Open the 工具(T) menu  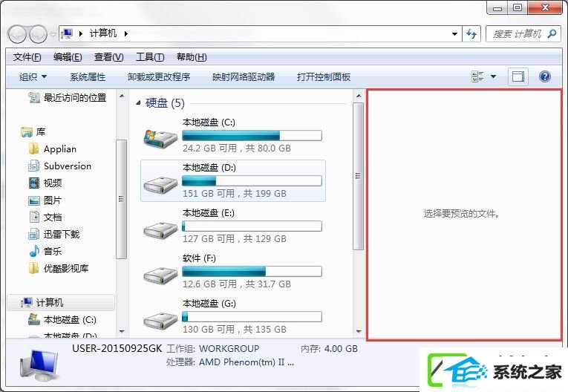[x=150, y=57]
